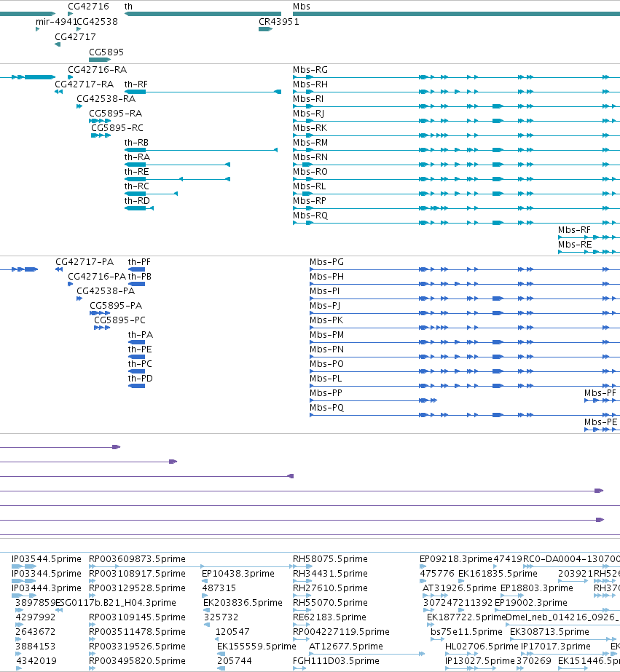Select the CG42716 gene label

click(x=88, y=7)
